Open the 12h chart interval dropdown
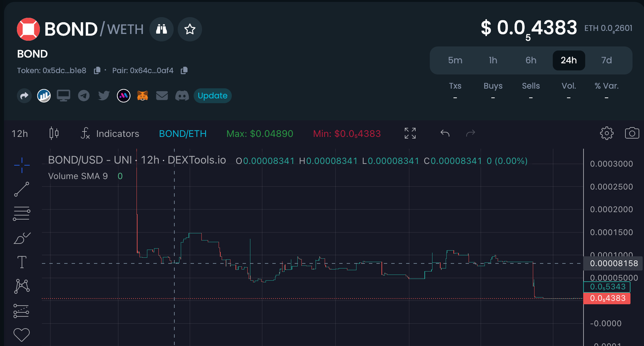 tap(20, 134)
